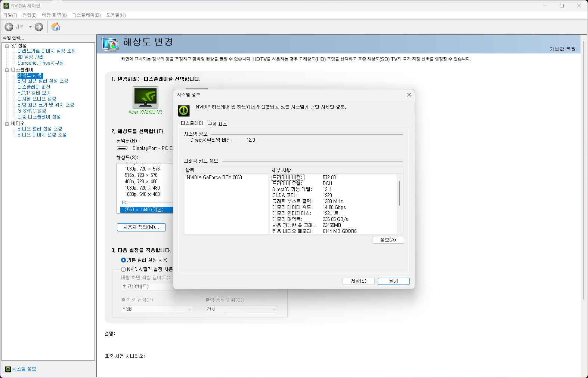Click the 정보(A) button

(388, 240)
